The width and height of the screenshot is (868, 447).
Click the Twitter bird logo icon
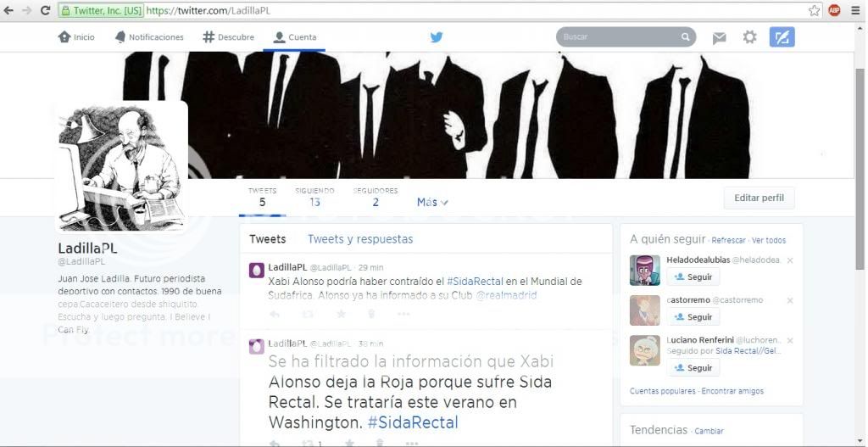click(x=437, y=37)
